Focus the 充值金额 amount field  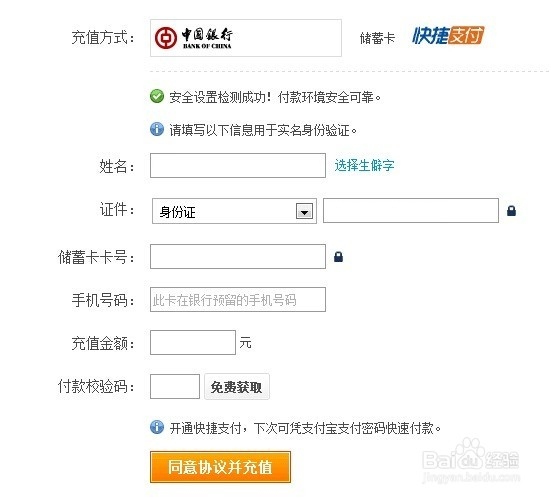coord(193,342)
